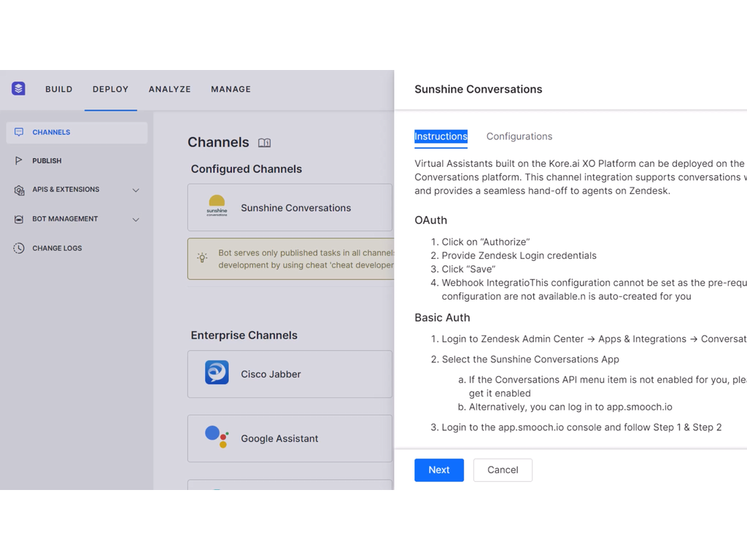The image size is (747, 560).
Task: Open the Build menu
Action: (59, 89)
